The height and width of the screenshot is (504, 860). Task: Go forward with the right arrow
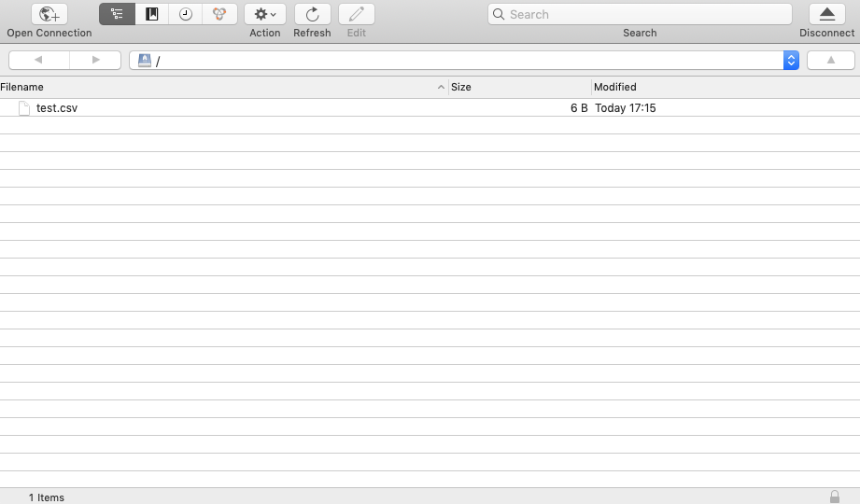click(95, 60)
